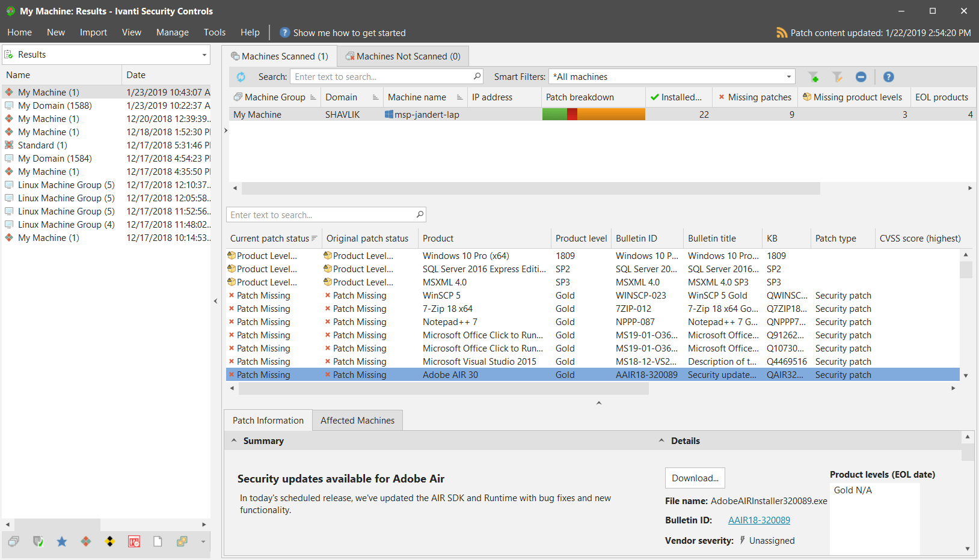Viewport: 979px width, 560px height.
Task: Click the add smart filter funnel icon
Action: pyautogui.click(x=814, y=77)
